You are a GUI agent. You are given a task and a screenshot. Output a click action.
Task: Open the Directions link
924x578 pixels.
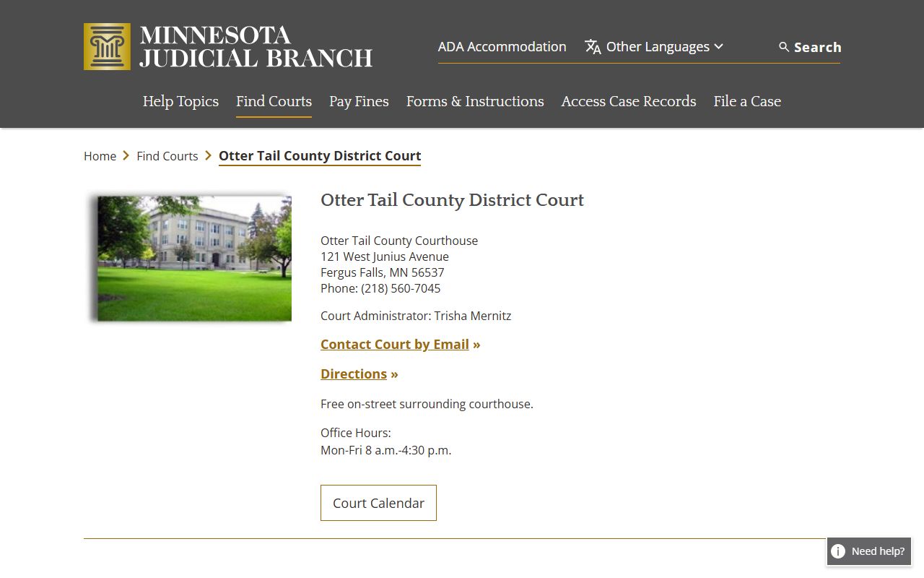click(354, 374)
